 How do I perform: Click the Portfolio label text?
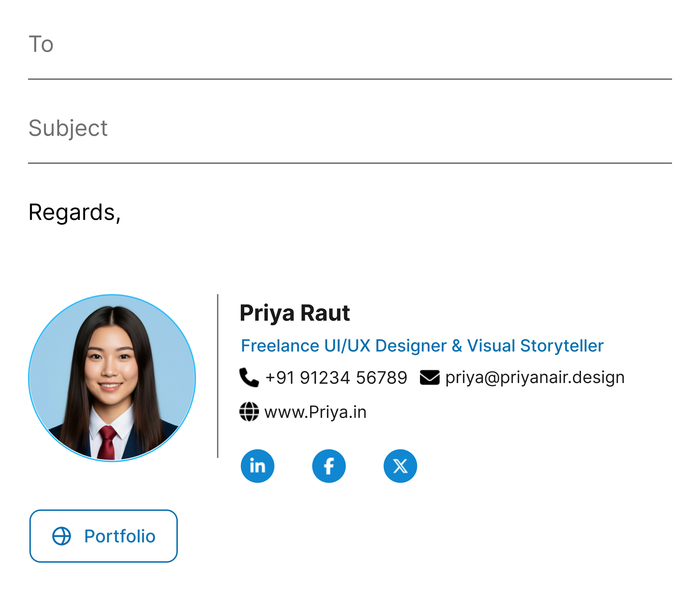tap(120, 536)
